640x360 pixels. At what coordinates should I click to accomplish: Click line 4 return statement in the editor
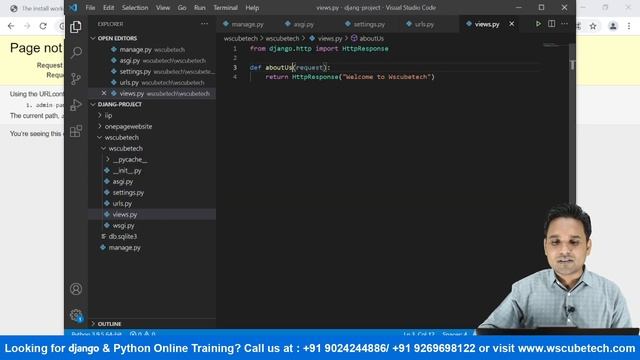(350, 77)
